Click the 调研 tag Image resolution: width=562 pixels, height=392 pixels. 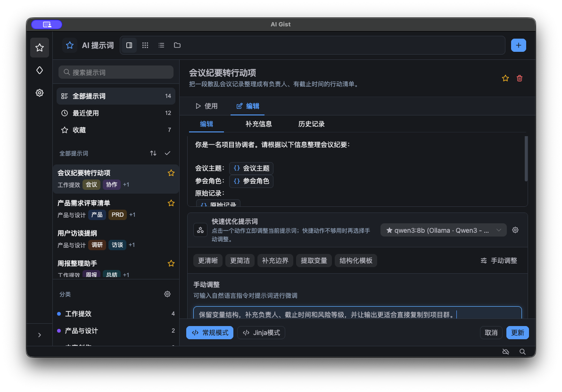coord(97,245)
